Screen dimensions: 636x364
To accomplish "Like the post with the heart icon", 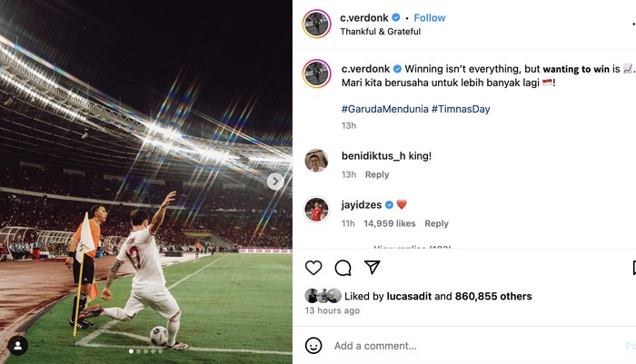I will point(313,268).
